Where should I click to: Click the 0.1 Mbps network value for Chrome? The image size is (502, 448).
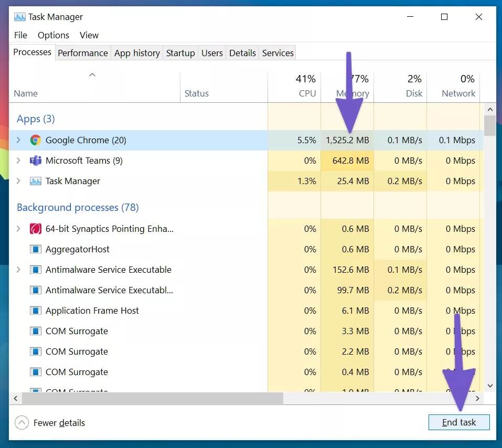457,140
